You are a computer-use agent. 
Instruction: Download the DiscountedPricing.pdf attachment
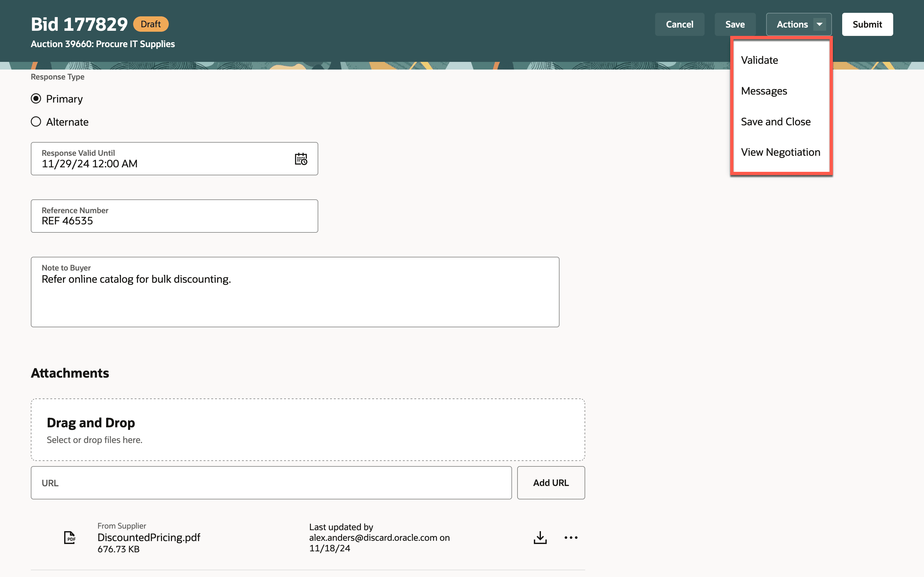540,537
